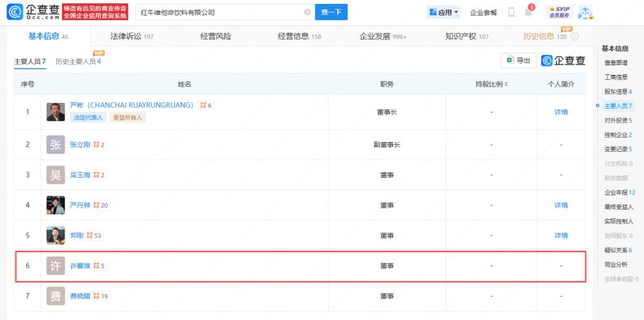Click the 查一下 search button
This screenshot has width=644, height=320.
pos(331,12)
